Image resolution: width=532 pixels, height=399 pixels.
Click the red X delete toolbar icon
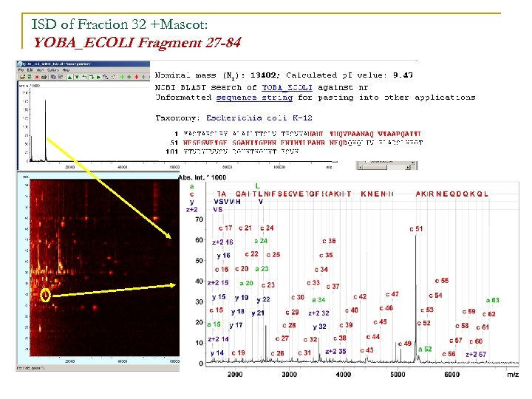pyautogui.click(x=37, y=77)
